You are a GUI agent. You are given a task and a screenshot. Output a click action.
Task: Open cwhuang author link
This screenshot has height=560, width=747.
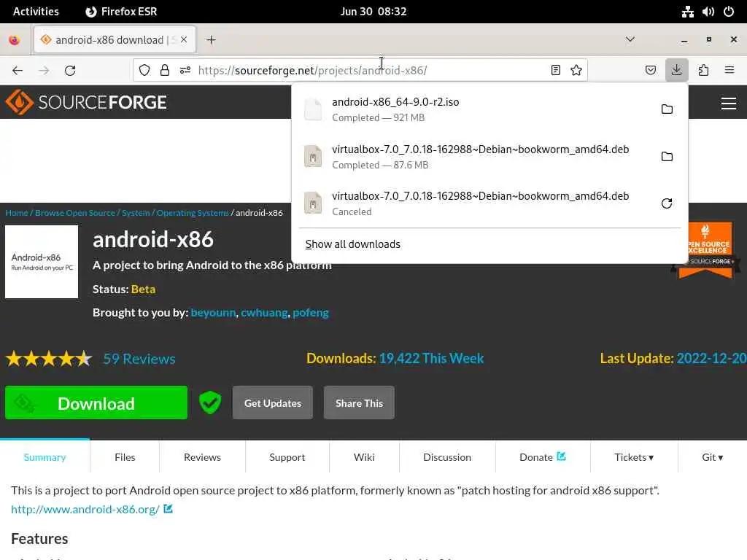[x=264, y=313]
